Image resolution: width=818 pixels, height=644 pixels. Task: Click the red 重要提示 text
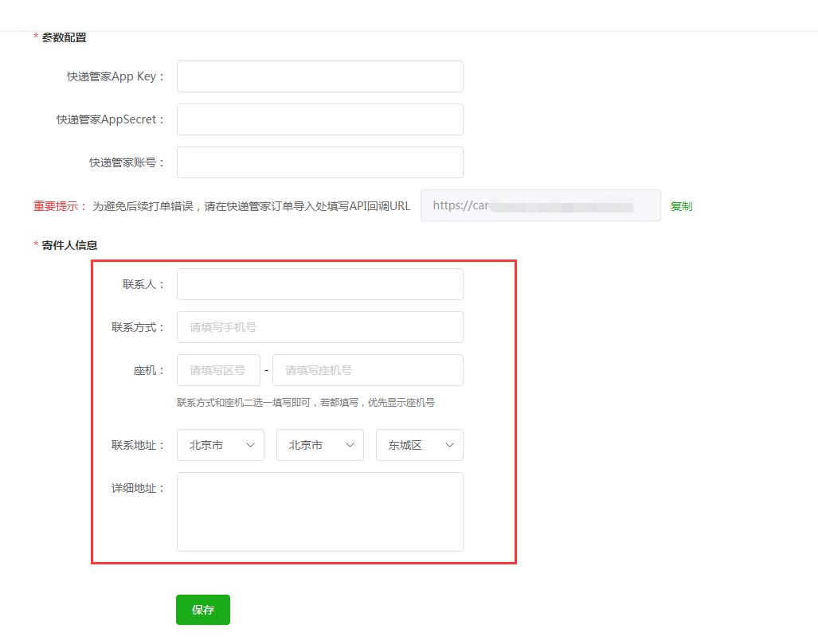click(60, 206)
